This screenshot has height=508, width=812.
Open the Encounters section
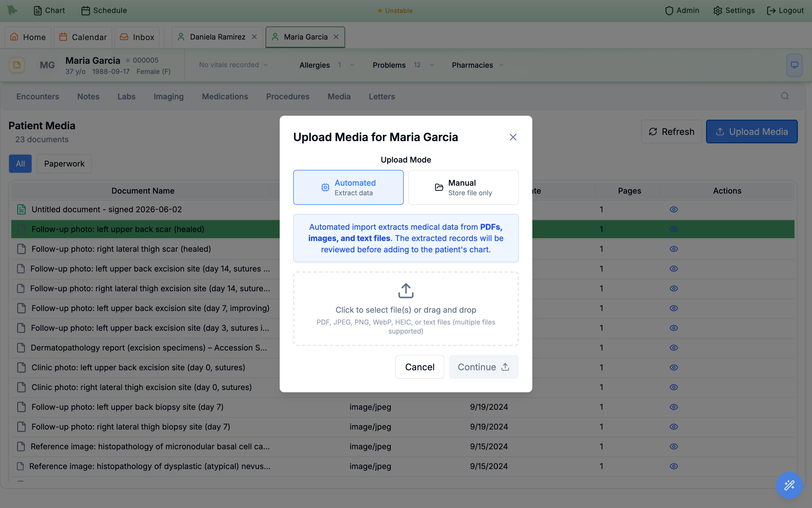tap(37, 97)
